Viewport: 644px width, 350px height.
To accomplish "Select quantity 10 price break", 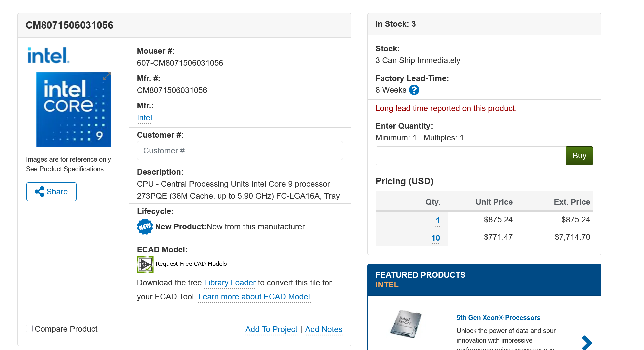I will (435, 238).
